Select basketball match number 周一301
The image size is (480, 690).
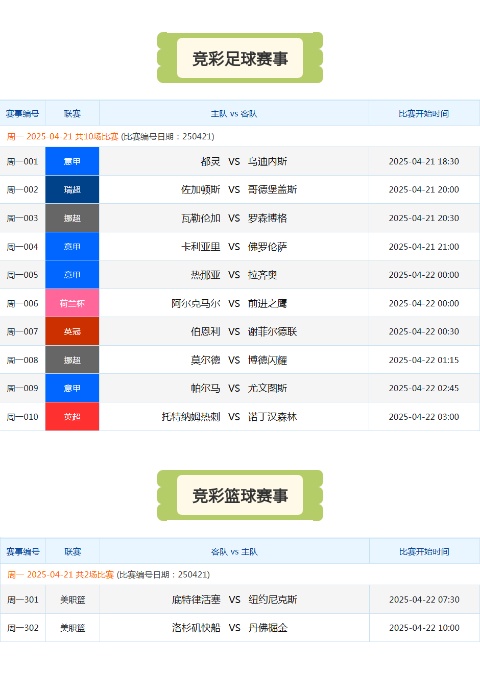tap(23, 600)
